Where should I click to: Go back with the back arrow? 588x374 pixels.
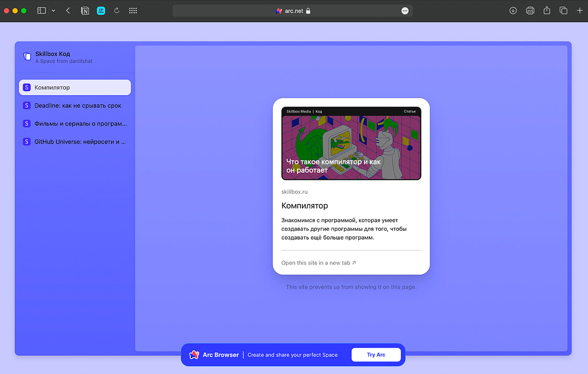point(68,11)
